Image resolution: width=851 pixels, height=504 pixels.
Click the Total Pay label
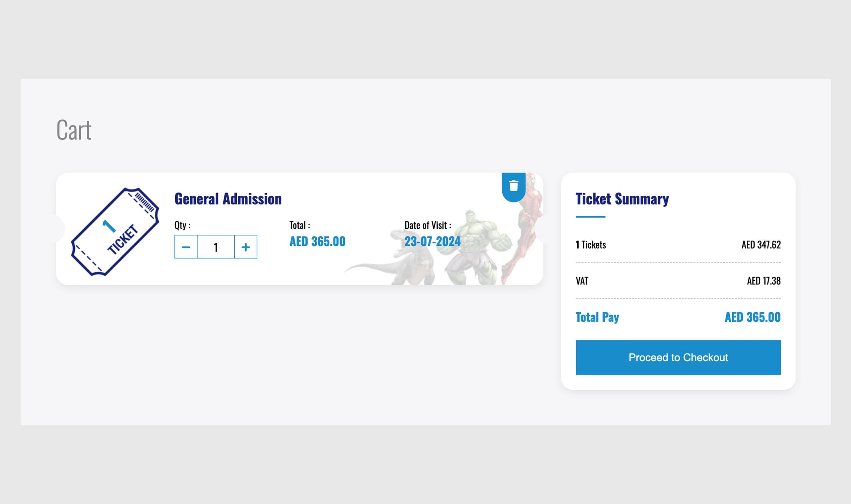(x=597, y=317)
